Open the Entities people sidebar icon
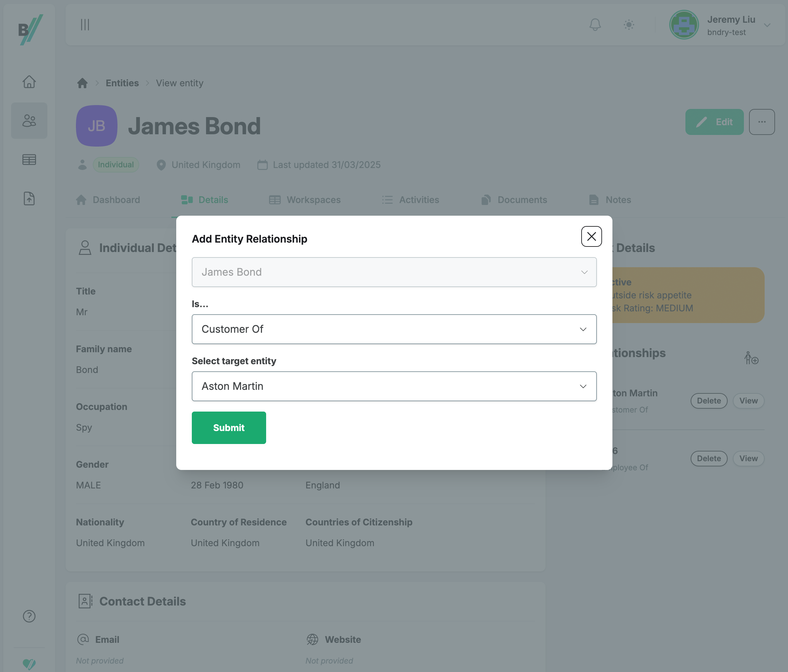788x672 pixels. 29,121
